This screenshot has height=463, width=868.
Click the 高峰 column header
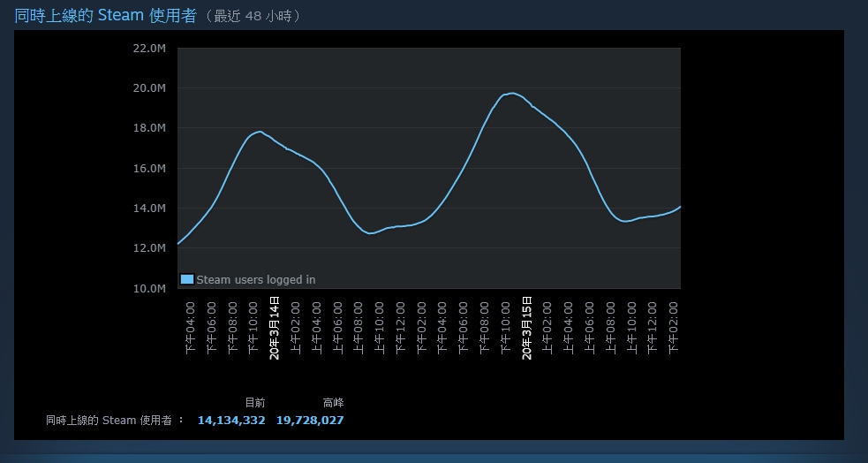pyautogui.click(x=333, y=403)
